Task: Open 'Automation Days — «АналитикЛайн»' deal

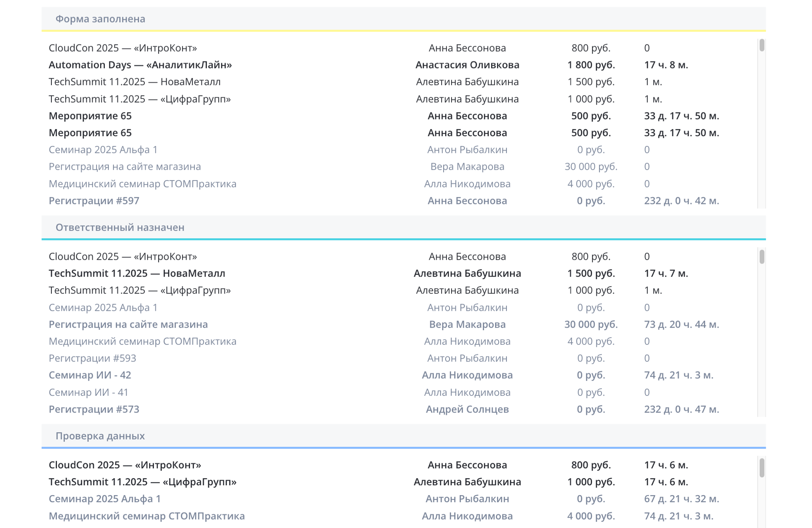Action: point(140,65)
